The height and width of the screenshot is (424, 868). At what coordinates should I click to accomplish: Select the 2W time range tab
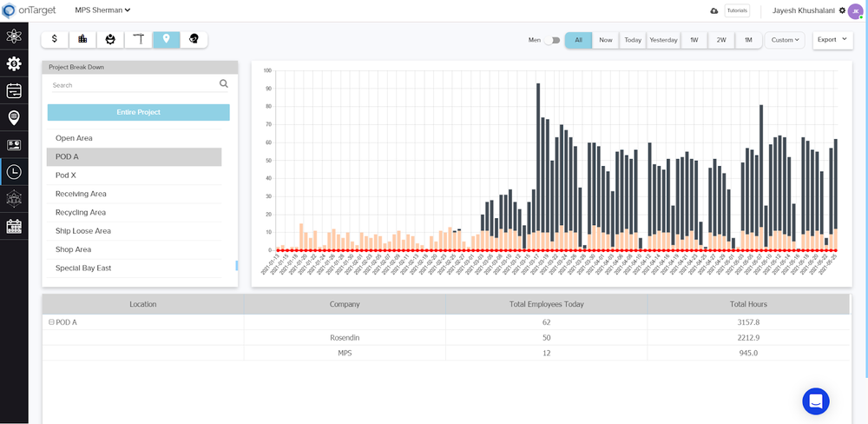tap(721, 40)
